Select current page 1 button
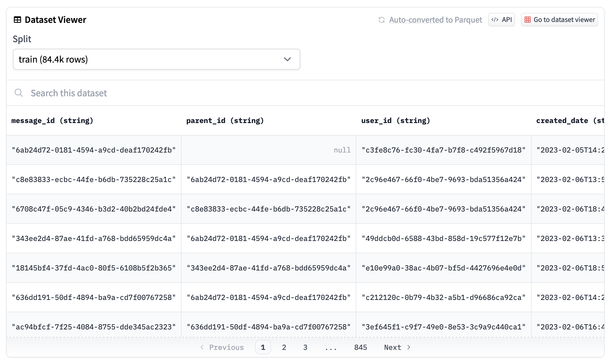The image size is (611, 364). coord(263,347)
